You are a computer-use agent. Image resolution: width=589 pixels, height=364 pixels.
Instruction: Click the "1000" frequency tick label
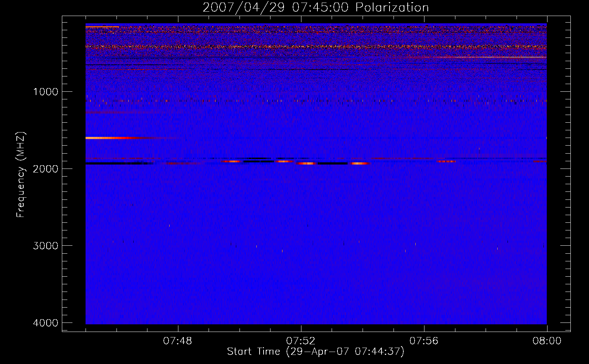coord(46,92)
